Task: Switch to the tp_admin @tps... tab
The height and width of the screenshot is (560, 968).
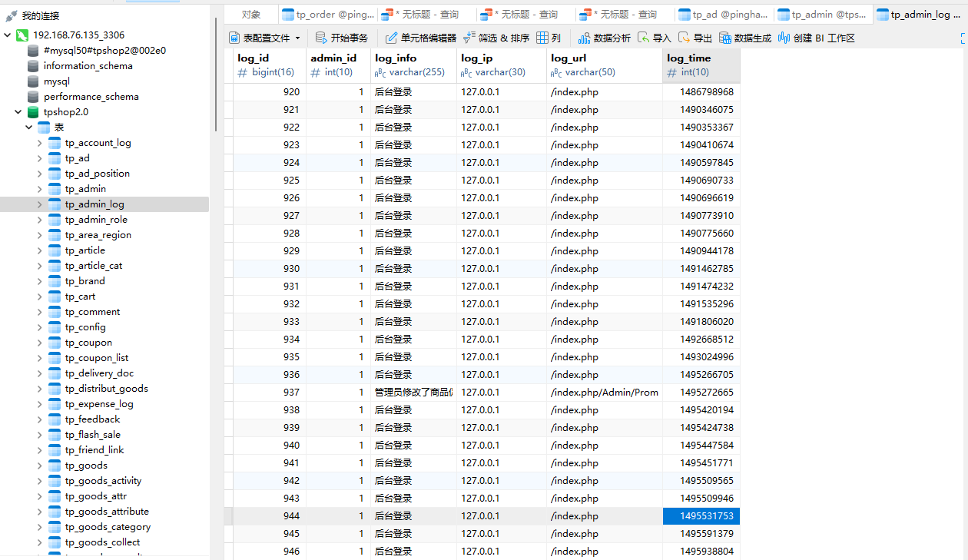Action: [822, 15]
